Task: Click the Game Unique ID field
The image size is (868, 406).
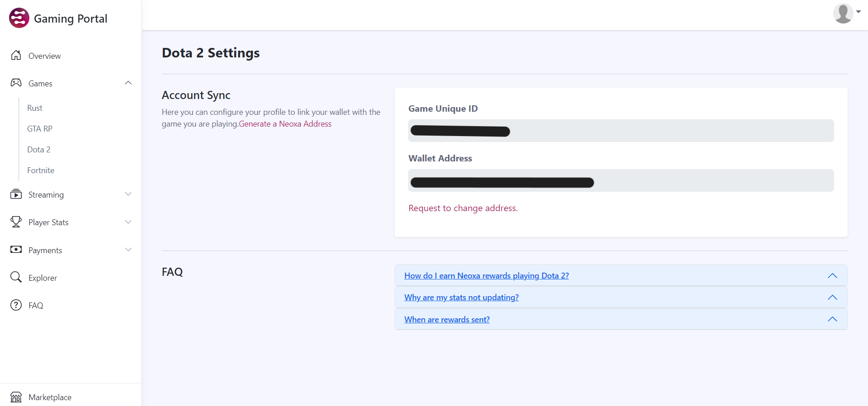Action: 621,131
